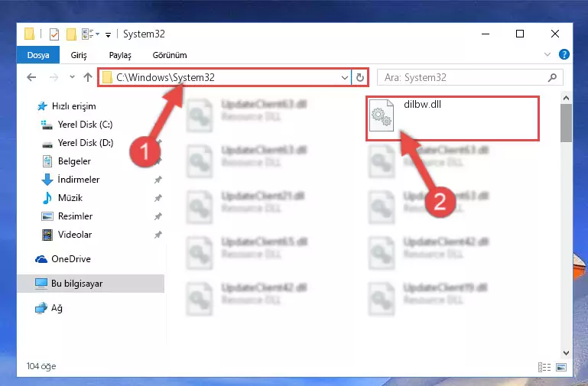Screen dimensions: 588x386
Task: Open the Dosya tab
Action: coord(38,55)
